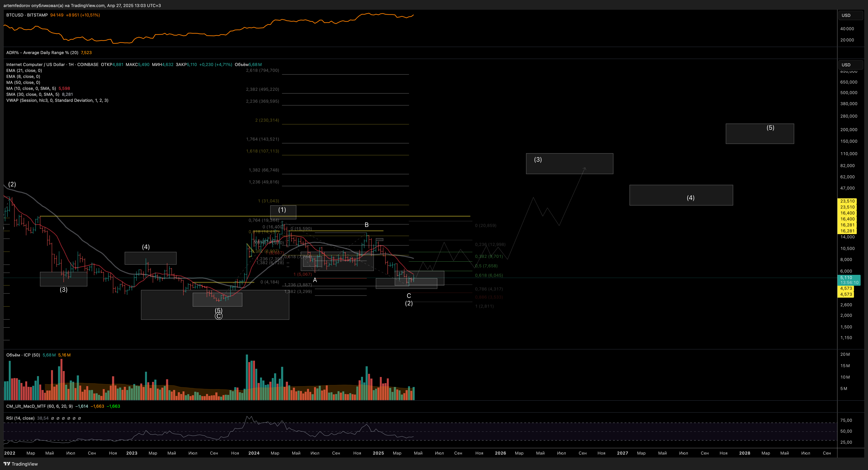
Task: Click the TradingView logo at the bottom left
Action: [21, 464]
